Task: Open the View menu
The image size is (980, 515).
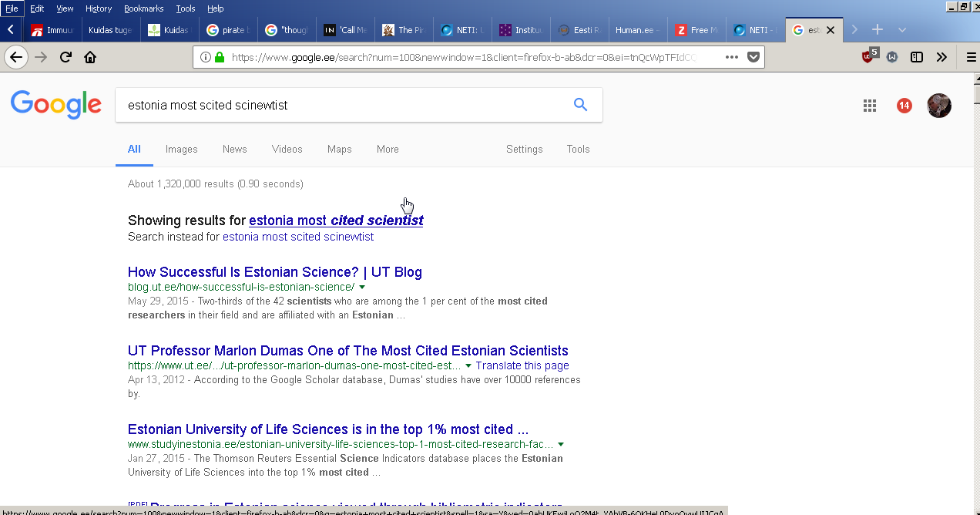Action: 65,8
